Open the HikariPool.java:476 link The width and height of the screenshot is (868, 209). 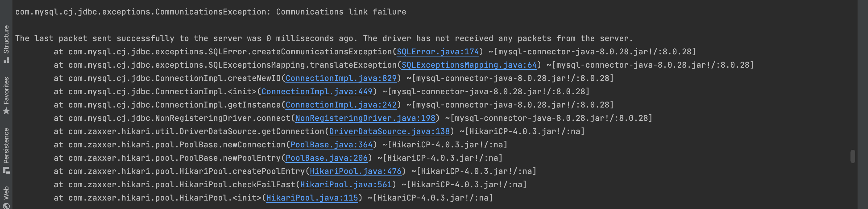pos(355,171)
